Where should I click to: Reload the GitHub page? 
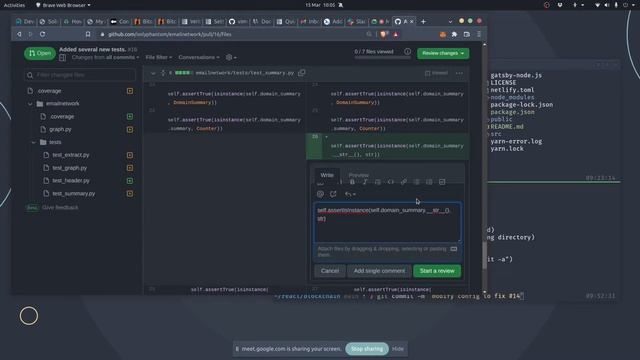click(x=42, y=34)
